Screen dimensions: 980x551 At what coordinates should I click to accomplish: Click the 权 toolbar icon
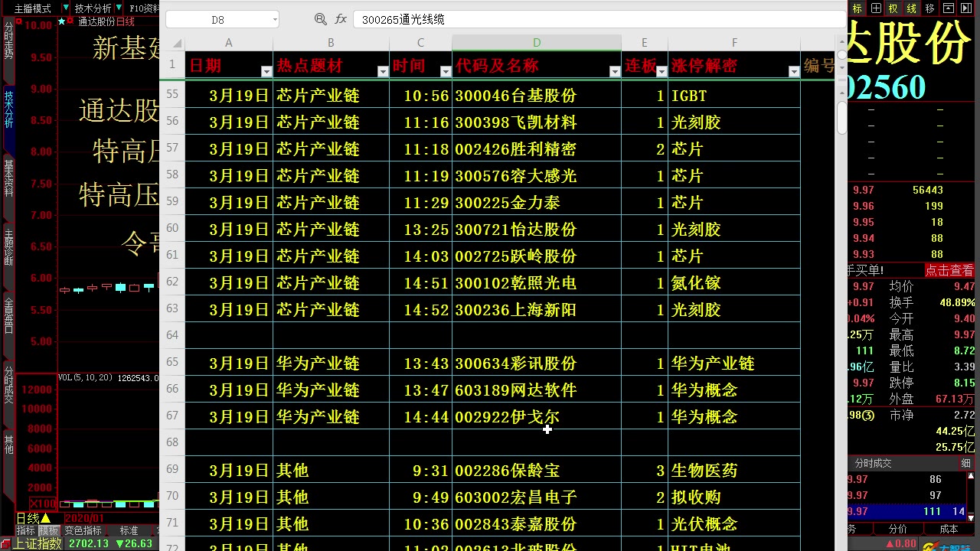893,8
